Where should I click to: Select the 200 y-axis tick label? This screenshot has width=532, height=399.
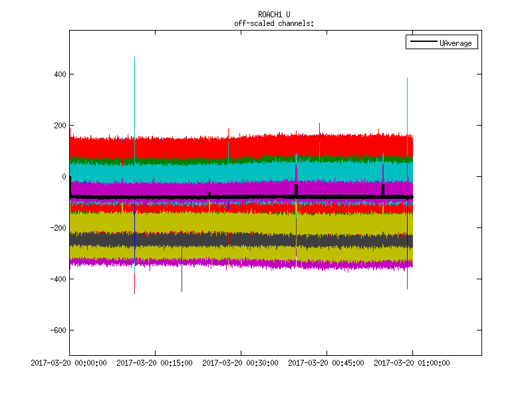pos(58,126)
